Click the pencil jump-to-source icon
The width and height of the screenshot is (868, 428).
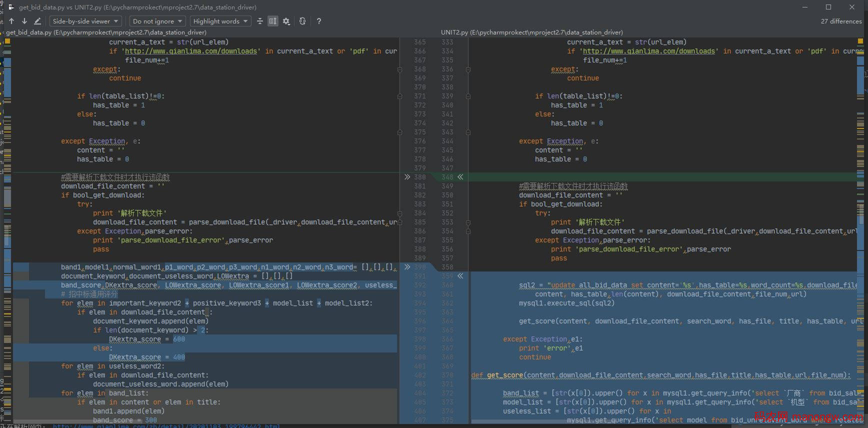point(37,21)
